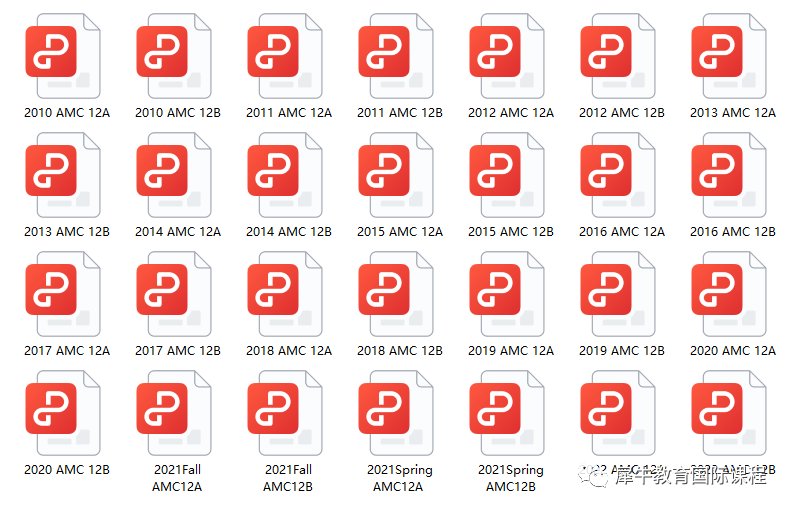Pick the 2013 AMC 12B file icon
792x510 pixels.
62,172
